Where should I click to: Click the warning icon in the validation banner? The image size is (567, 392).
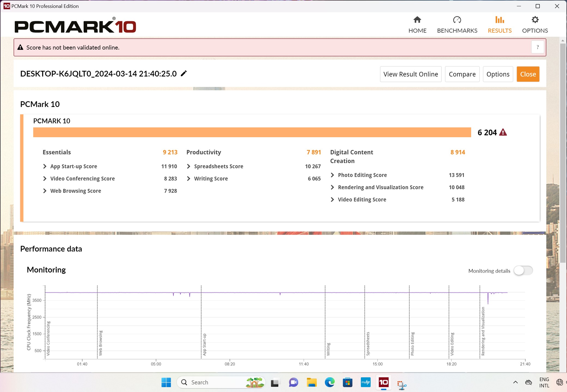(x=20, y=47)
